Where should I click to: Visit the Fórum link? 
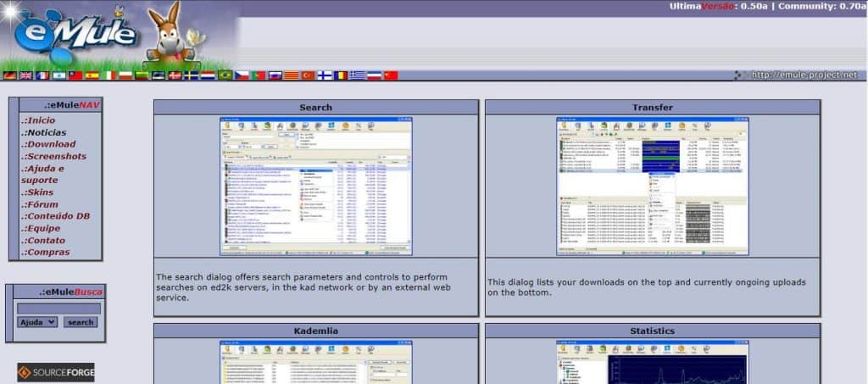click(x=40, y=204)
